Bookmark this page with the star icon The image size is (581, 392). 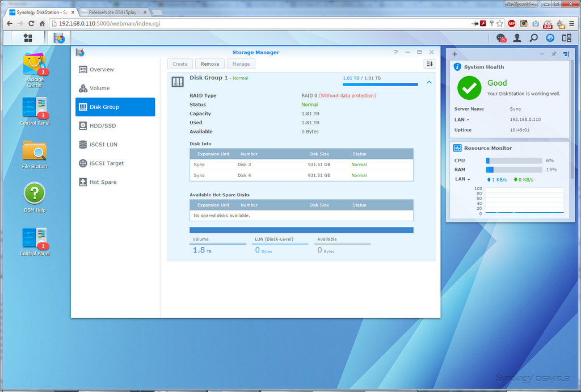coord(500,23)
